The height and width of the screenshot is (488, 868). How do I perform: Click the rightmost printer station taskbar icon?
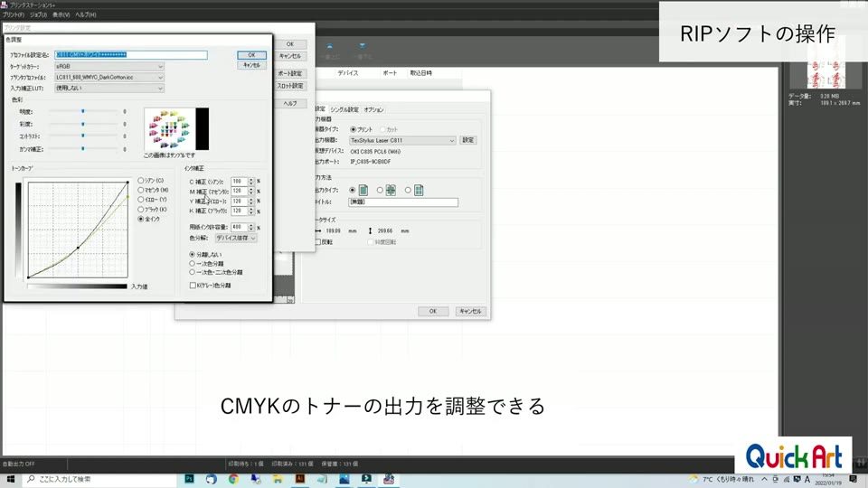389,479
